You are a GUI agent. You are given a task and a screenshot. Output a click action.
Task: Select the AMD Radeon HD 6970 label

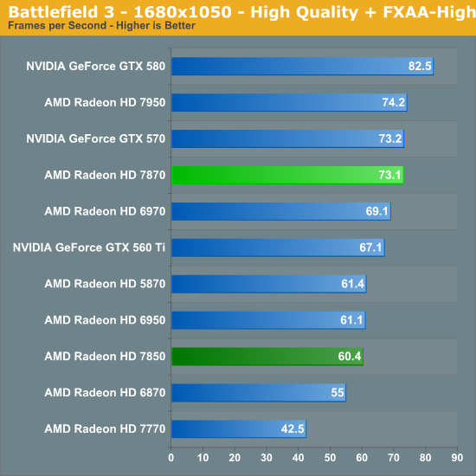pyautogui.click(x=105, y=211)
